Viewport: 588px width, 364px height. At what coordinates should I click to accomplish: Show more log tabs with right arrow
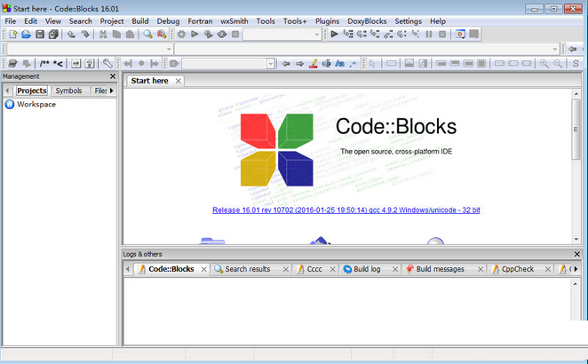[576, 269]
